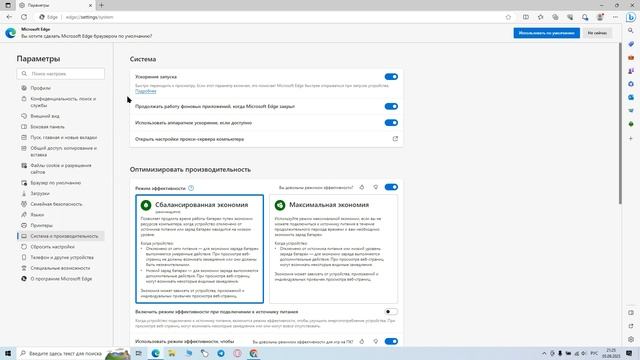Viewport: 640px width, 360px height.
Task: Click the address bar URL
Action: click(89, 17)
